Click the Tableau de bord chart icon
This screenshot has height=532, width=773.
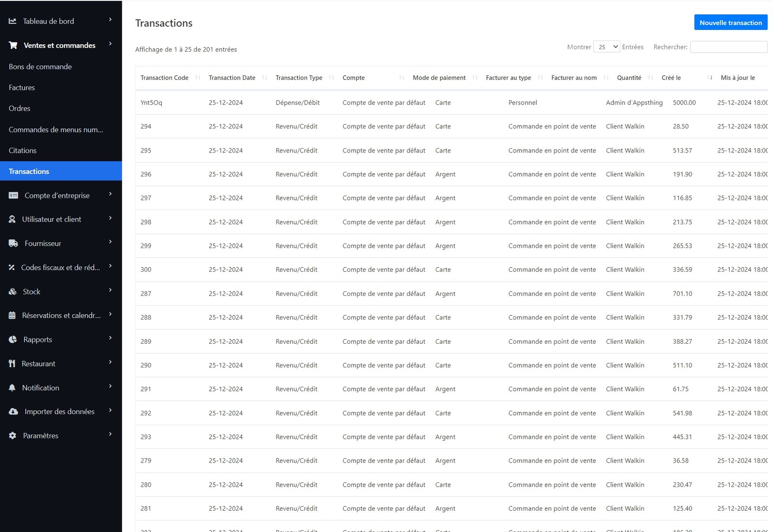pos(13,21)
